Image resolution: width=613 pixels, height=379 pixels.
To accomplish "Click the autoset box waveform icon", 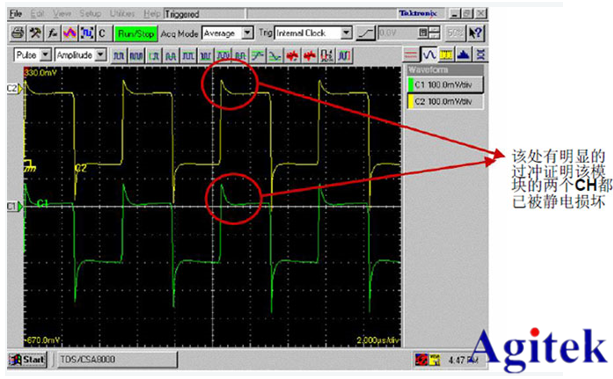I will [87, 33].
